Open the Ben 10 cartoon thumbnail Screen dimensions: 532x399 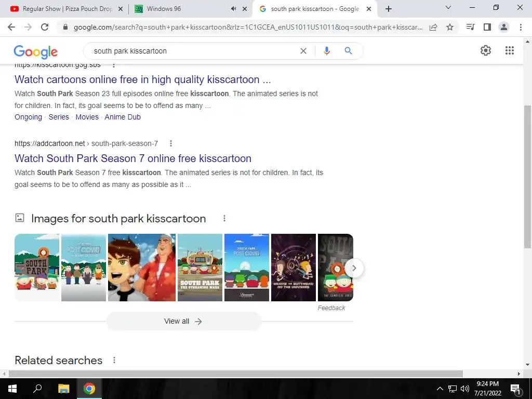[x=142, y=268]
